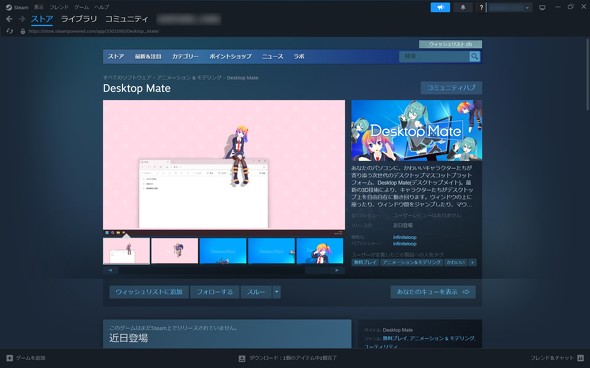Click the question mark help icon

point(481,7)
